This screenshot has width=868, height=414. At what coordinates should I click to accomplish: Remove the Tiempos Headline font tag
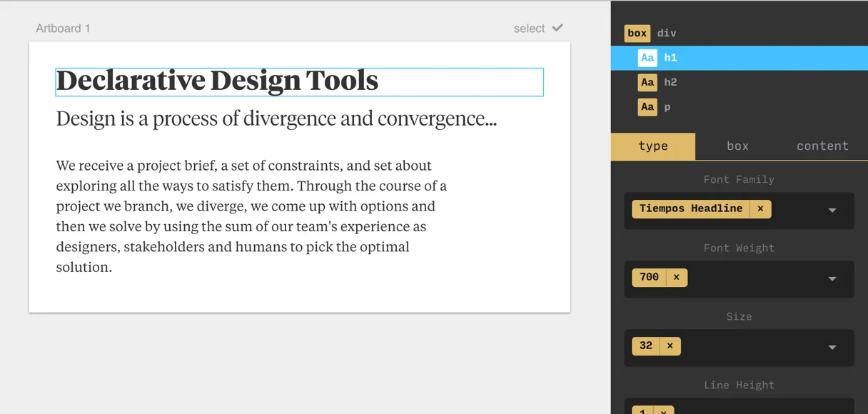(760, 208)
